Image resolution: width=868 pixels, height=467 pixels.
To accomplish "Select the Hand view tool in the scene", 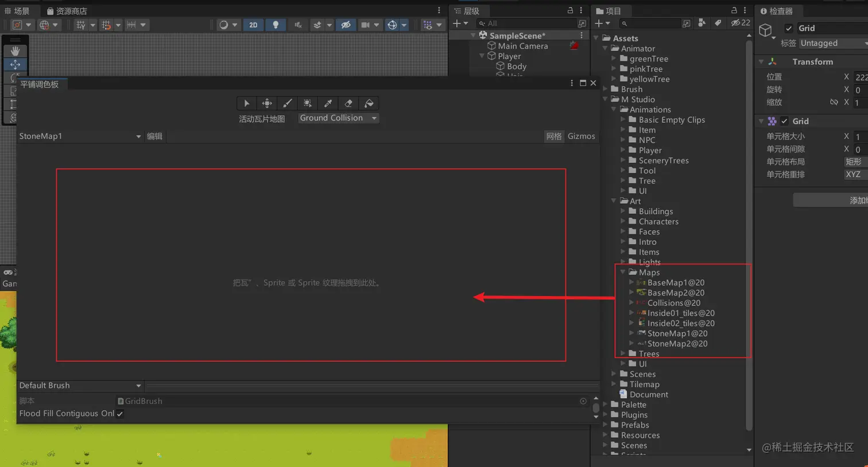I will (15, 51).
